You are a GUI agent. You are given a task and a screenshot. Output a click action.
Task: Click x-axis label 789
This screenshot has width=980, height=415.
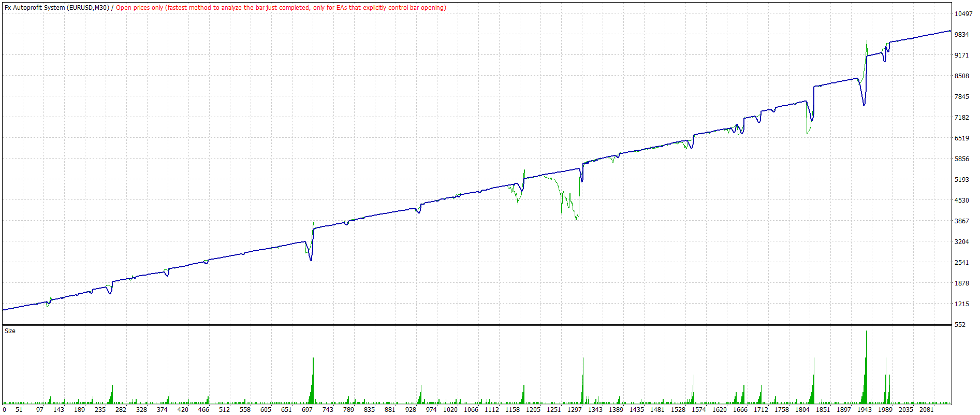tap(348, 410)
